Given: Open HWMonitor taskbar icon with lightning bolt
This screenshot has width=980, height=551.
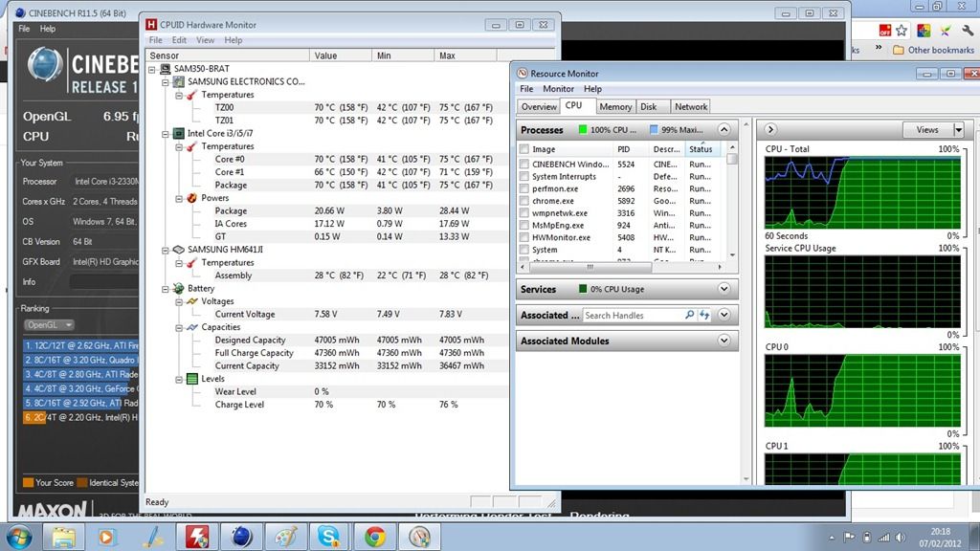Looking at the screenshot, I should 197,537.
